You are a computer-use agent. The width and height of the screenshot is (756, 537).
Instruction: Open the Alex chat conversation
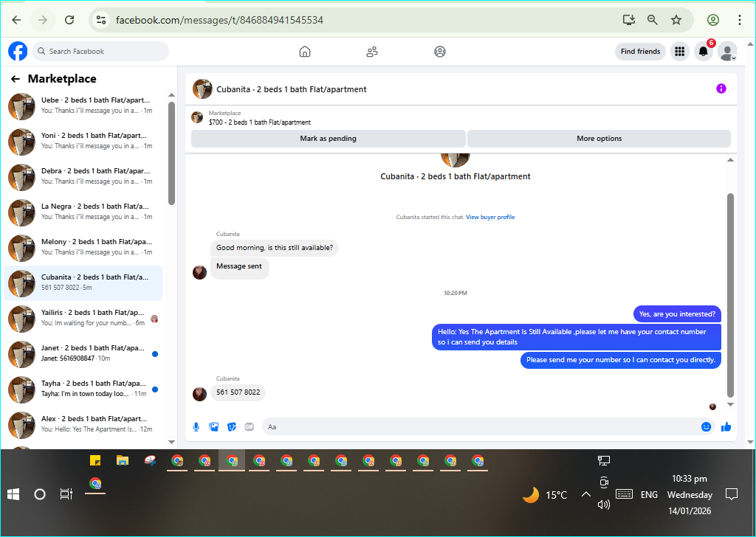(x=83, y=425)
